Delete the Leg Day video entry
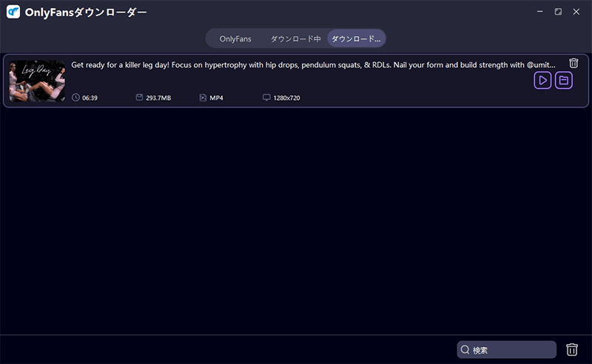 573,64
